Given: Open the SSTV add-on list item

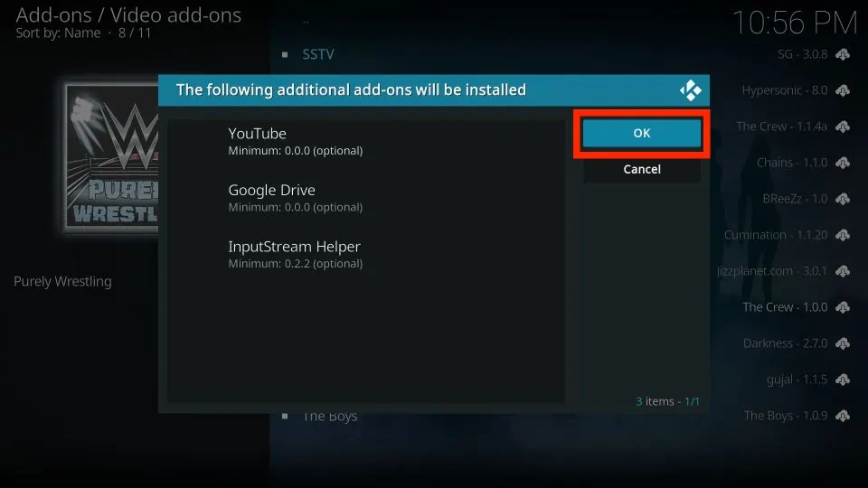Looking at the screenshot, I should point(318,54).
